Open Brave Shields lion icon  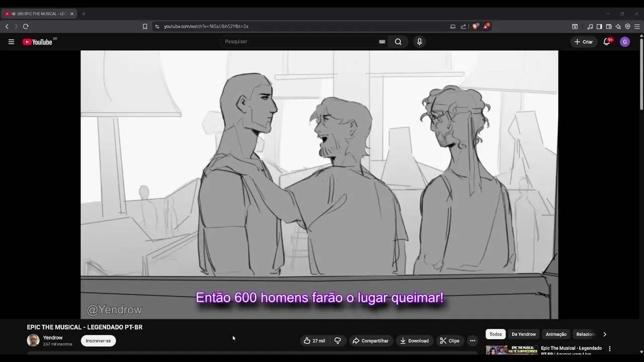click(475, 26)
